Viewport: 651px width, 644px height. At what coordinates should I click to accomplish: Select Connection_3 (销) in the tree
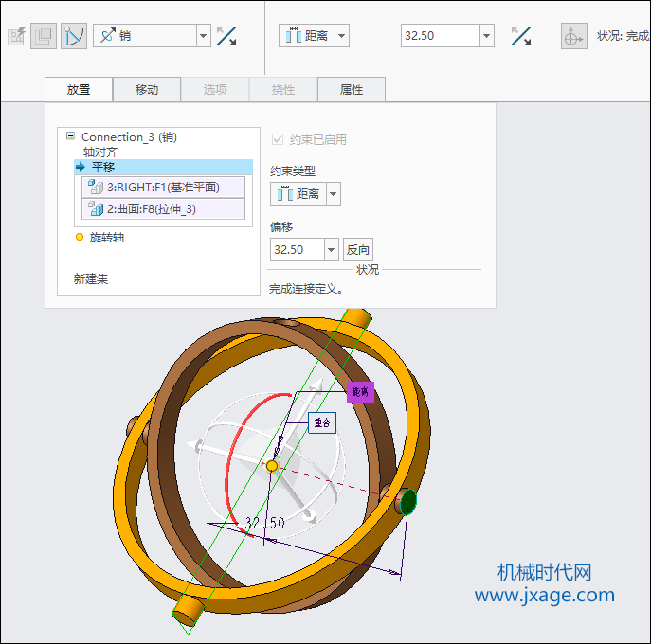tap(129, 137)
